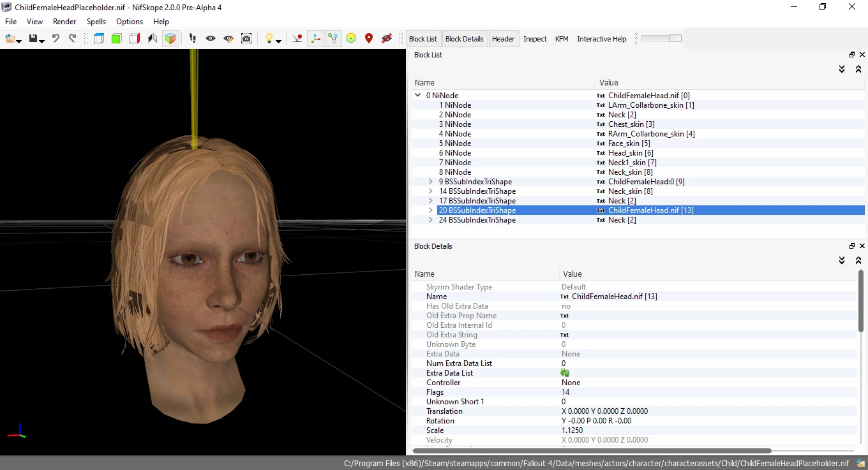Toggle the Header dock button
The height and width of the screenshot is (470, 868).
(x=503, y=39)
